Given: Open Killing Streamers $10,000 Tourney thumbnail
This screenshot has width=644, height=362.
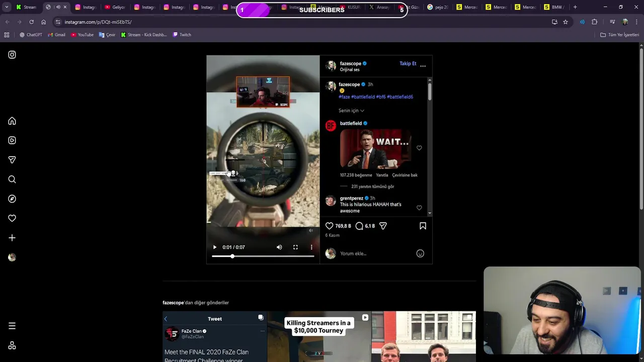Looking at the screenshot, I should pyautogui.click(x=319, y=336).
